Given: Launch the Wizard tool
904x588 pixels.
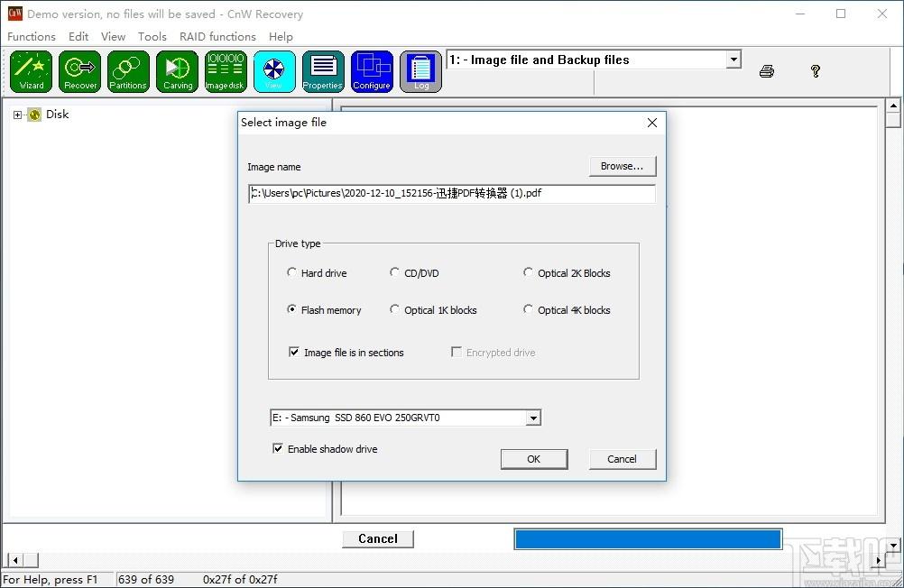Looking at the screenshot, I should pyautogui.click(x=32, y=71).
